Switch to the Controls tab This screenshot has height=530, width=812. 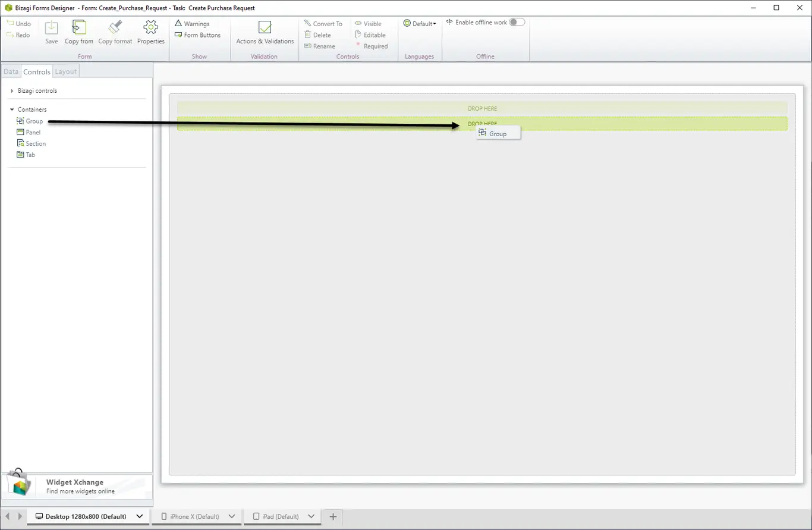tap(37, 71)
